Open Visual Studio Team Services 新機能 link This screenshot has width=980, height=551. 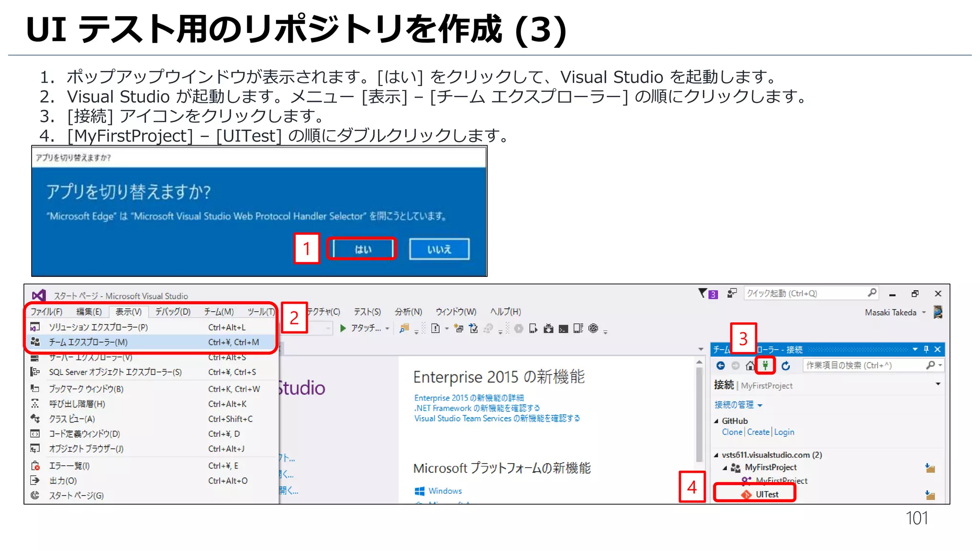[x=497, y=419]
